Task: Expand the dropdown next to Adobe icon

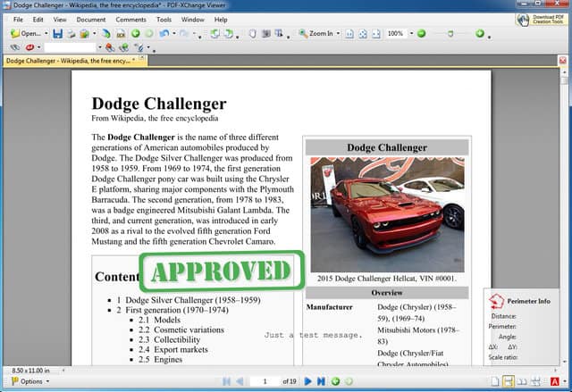Action: pos(564,381)
